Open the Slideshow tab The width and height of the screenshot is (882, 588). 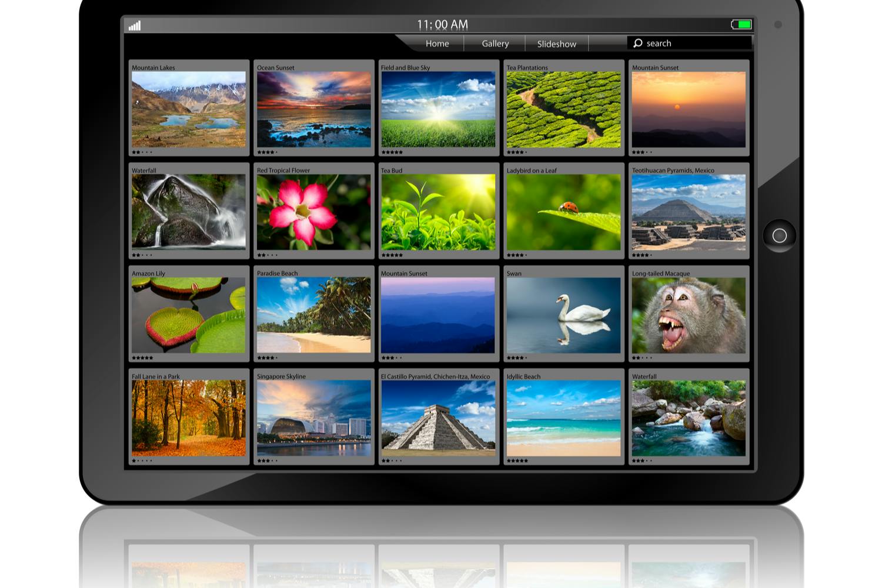pos(556,43)
